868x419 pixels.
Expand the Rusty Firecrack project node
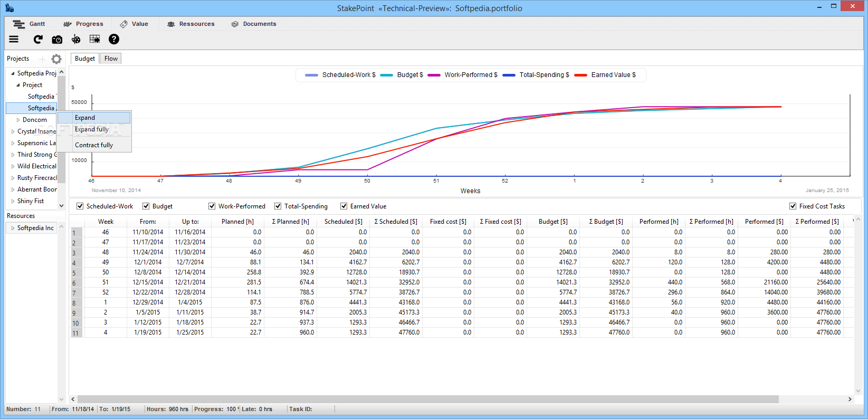(13, 178)
